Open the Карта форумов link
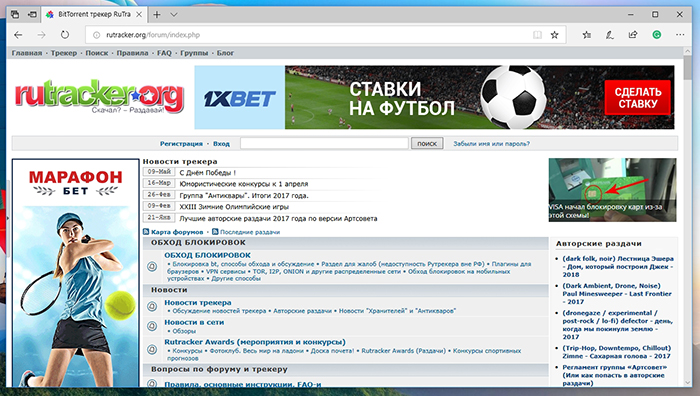This screenshot has height=396, width=700. point(177,232)
